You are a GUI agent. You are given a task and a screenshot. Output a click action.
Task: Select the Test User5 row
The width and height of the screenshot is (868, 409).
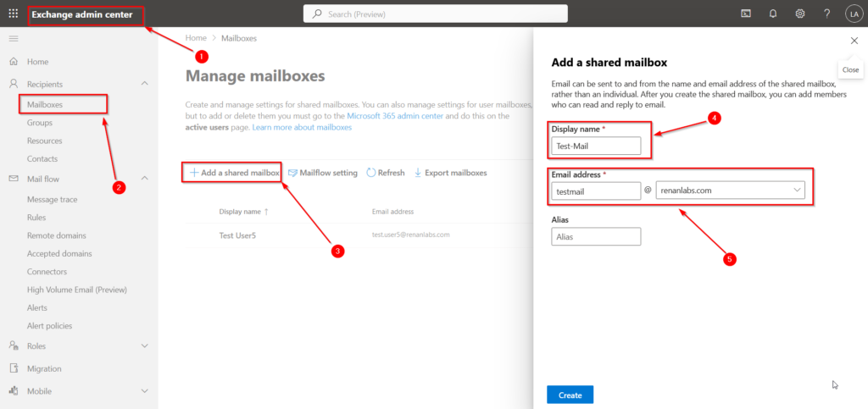[x=359, y=235]
